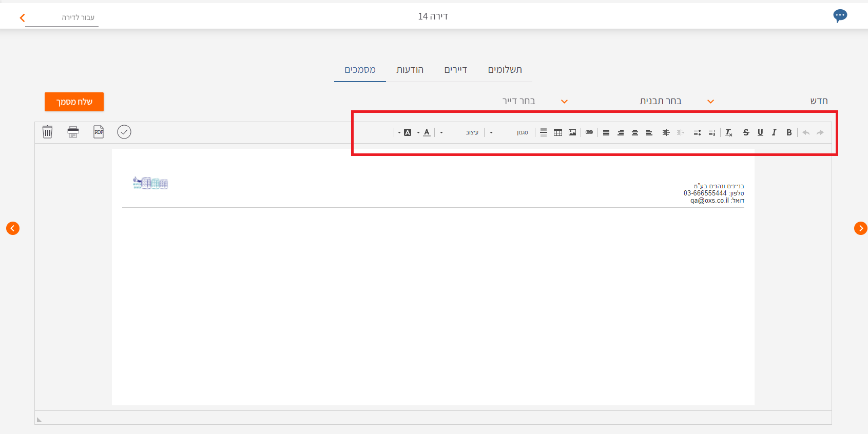Viewport: 868px width, 434px height.
Task: Open the blue chat bubble icon
Action: (840, 16)
